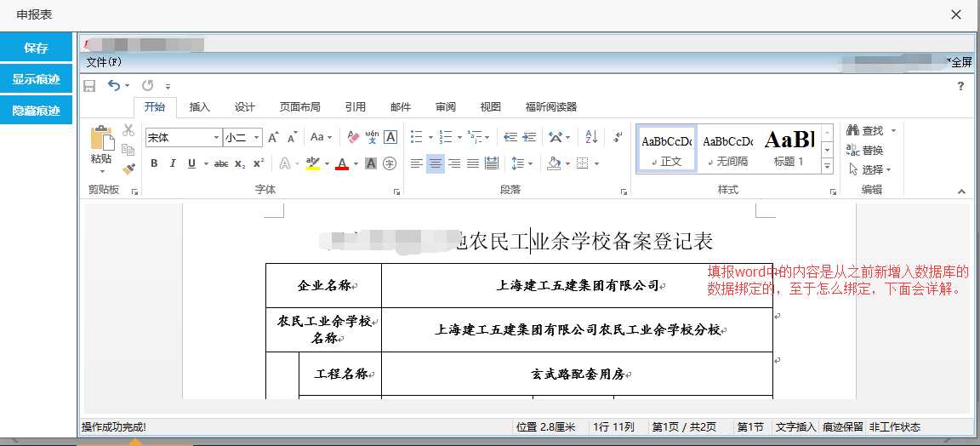Open the phonetic guide wén icon
Screen dimensions: 980x446
click(x=372, y=137)
